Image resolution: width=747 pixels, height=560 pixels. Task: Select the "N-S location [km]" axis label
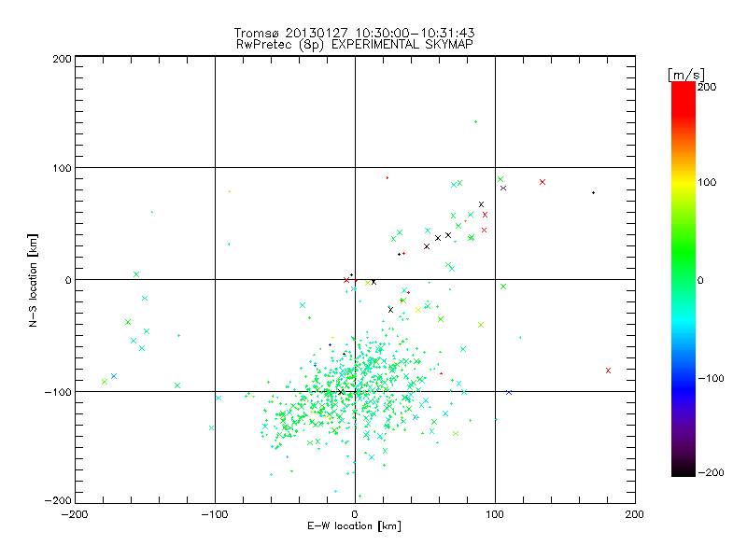pyautogui.click(x=33, y=280)
